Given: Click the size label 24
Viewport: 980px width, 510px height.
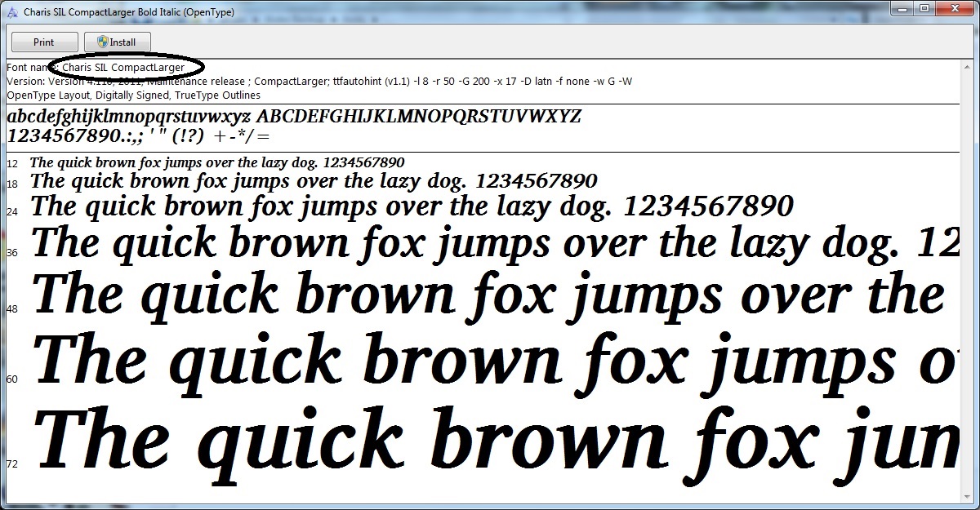Looking at the screenshot, I should tap(12, 211).
